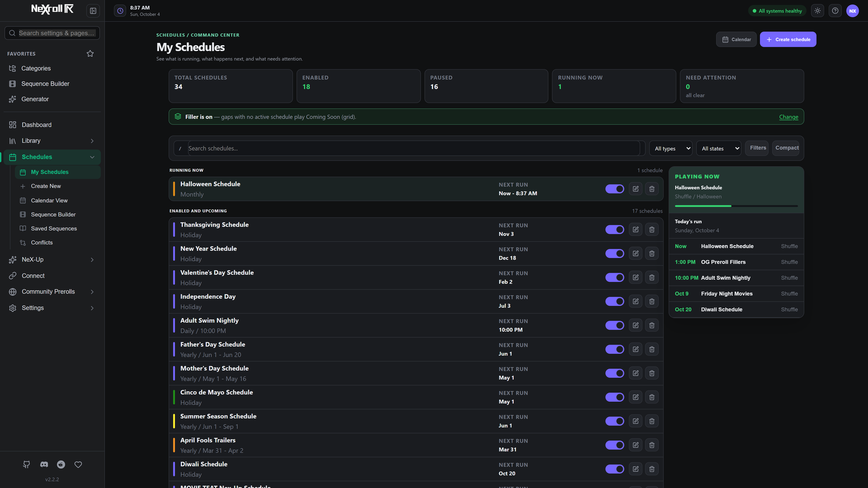Disable the Halloween Schedule toggle

[x=615, y=189]
